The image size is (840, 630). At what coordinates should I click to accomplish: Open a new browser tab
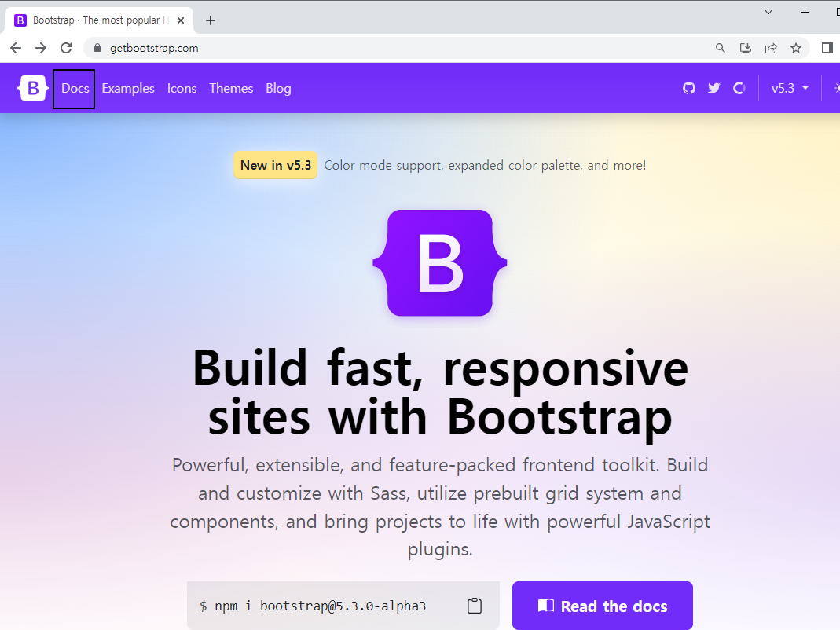tap(211, 20)
